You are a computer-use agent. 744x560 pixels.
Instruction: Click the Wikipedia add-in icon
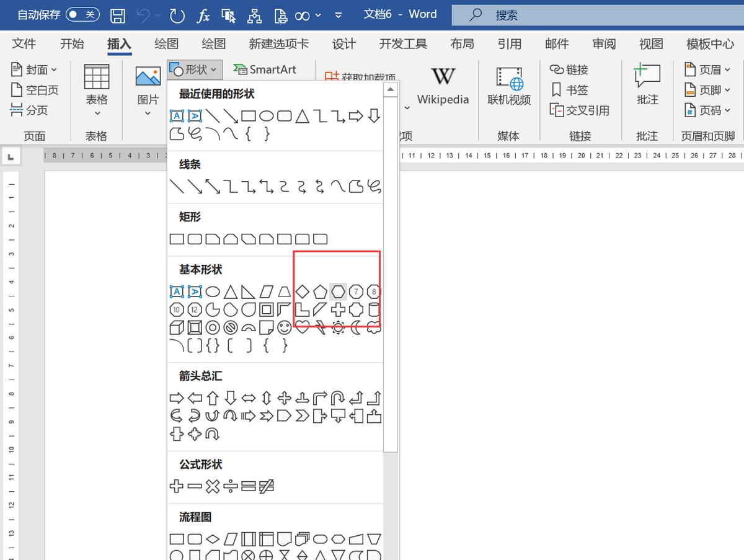[443, 86]
